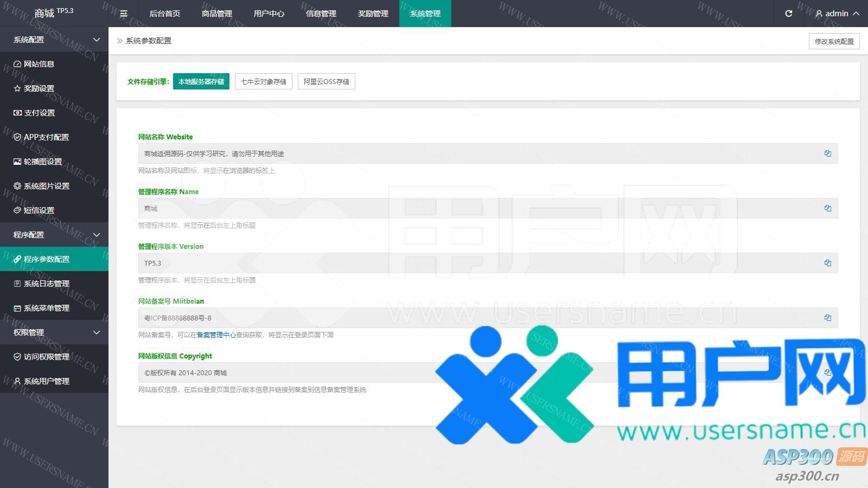Click the 网站备案号 Miitbeian input field
The image size is (868, 488).
pyautogui.click(x=488, y=318)
